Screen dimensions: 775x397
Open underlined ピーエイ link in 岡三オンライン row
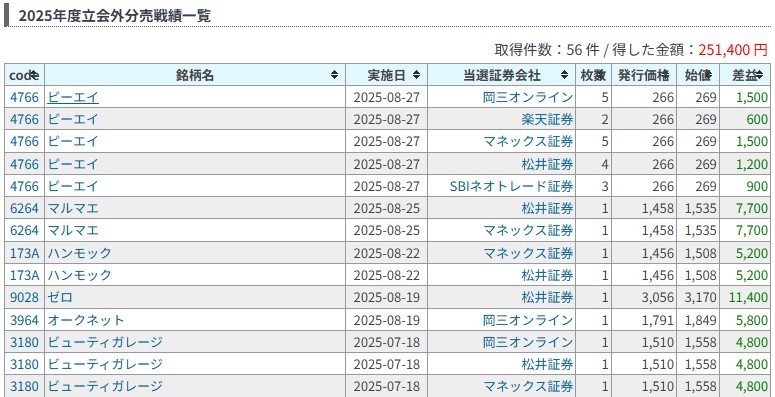(x=73, y=97)
